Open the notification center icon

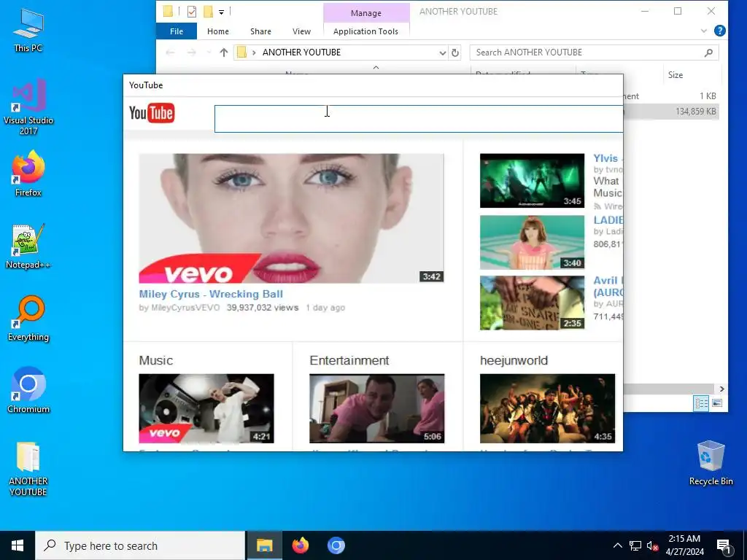pos(723,545)
